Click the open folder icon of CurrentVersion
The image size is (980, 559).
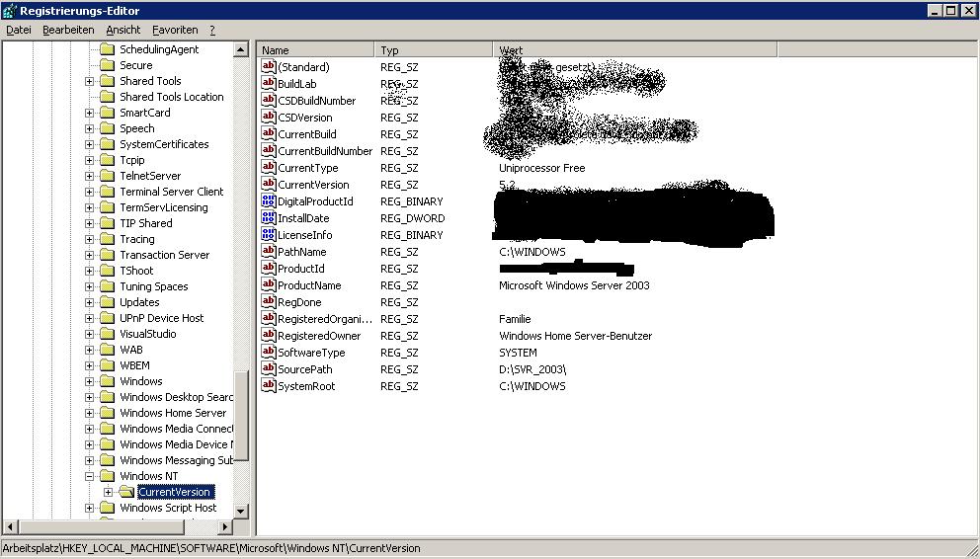click(x=126, y=492)
